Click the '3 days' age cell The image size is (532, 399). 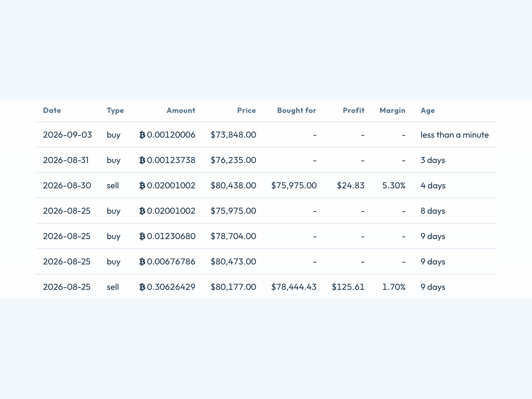pos(433,160)
